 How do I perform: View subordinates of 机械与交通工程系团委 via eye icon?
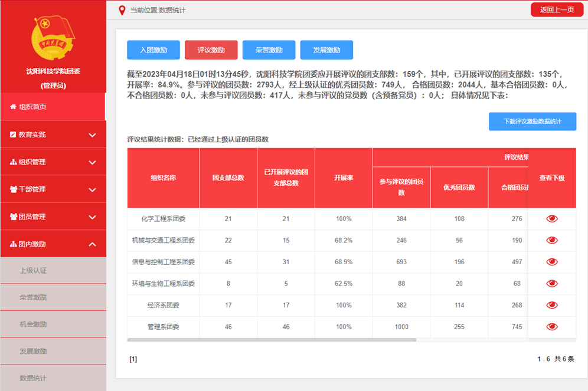click(x=552, y=241)
